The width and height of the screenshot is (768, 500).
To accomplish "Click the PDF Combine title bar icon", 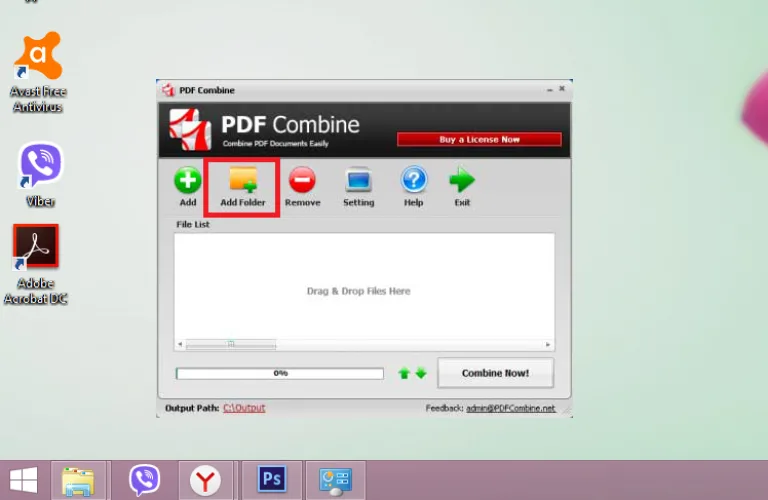I will tap(168, 90).
